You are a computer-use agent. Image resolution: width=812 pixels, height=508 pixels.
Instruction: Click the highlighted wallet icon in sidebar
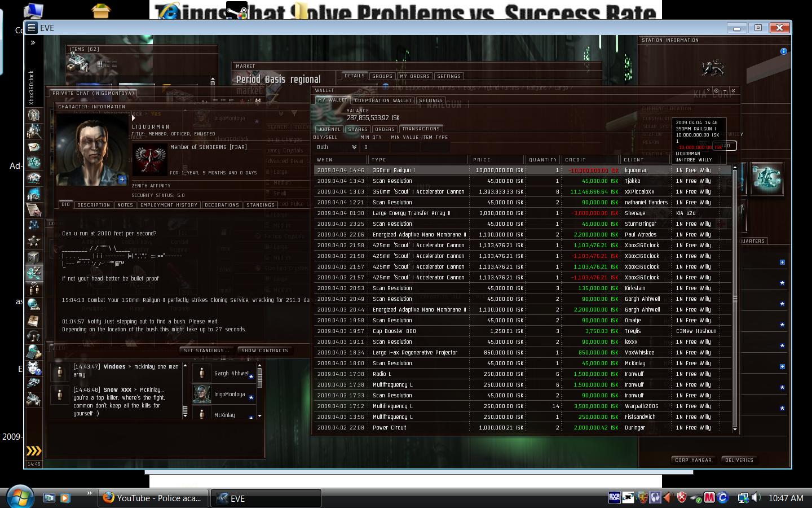click(34, 273)
